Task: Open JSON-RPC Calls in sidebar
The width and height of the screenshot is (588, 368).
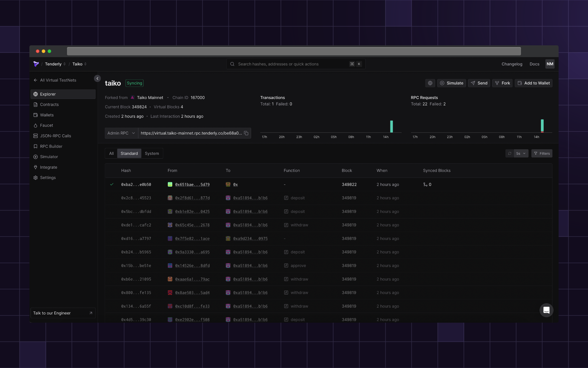Action: click(x=55, y=136)
